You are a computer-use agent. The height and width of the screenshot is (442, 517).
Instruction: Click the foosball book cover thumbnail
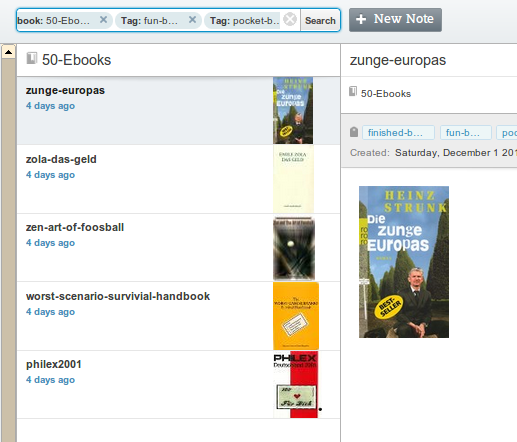click(x=294, y=248)
